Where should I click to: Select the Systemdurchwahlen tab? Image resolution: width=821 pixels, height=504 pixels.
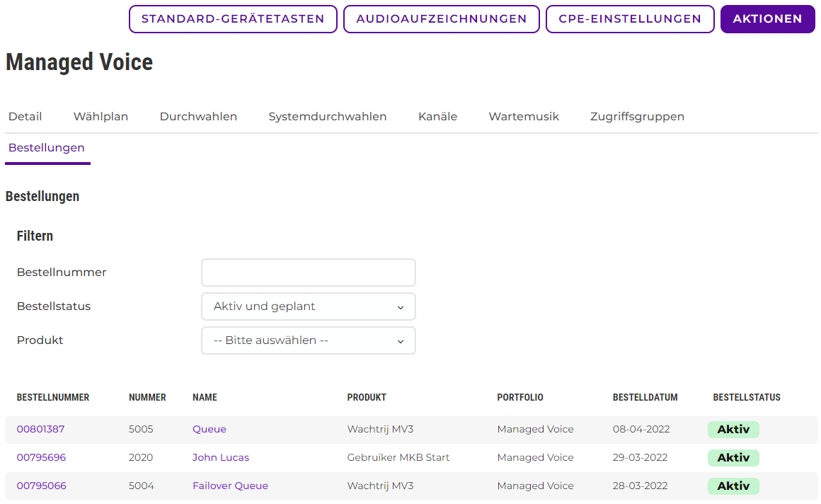pyautogui.click(x=328, y=116)
